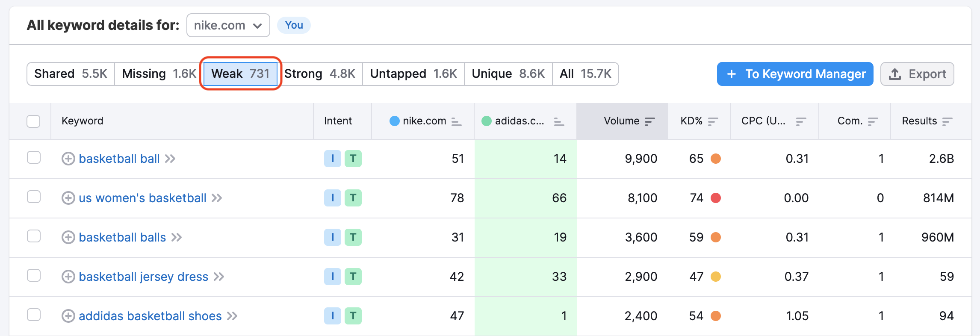This screenshot has width=980, height=336.
Task: Click the Volume value 8,100
Action: 643,198
